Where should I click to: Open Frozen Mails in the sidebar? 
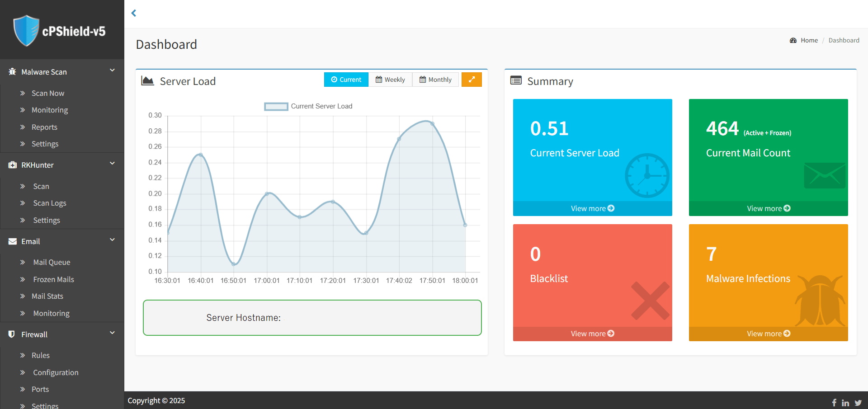[x=53, y=279]
